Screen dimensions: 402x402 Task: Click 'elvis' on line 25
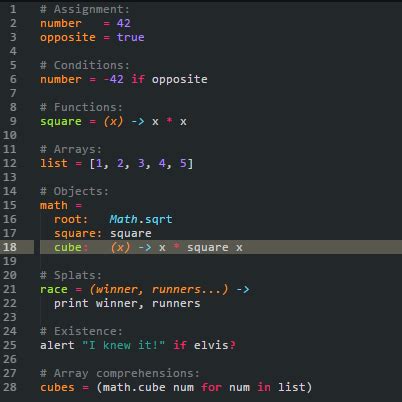[211, 345]
